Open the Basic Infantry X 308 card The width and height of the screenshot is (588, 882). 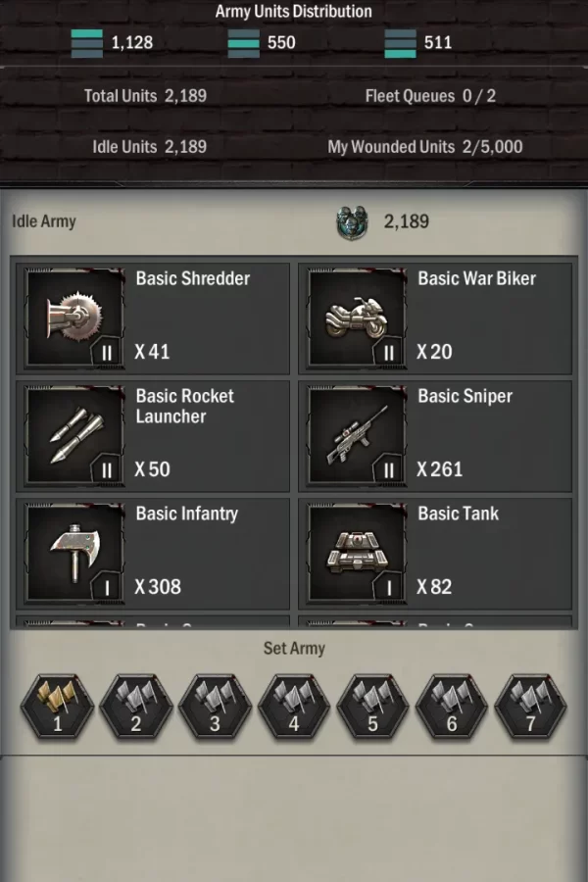point(153,553)
